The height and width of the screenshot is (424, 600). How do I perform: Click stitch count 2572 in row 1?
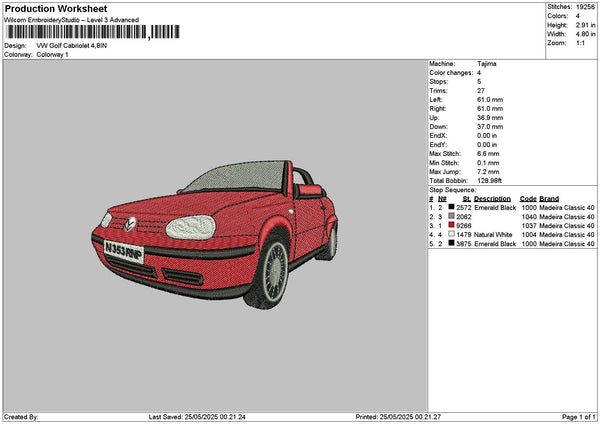click(464, 208)
